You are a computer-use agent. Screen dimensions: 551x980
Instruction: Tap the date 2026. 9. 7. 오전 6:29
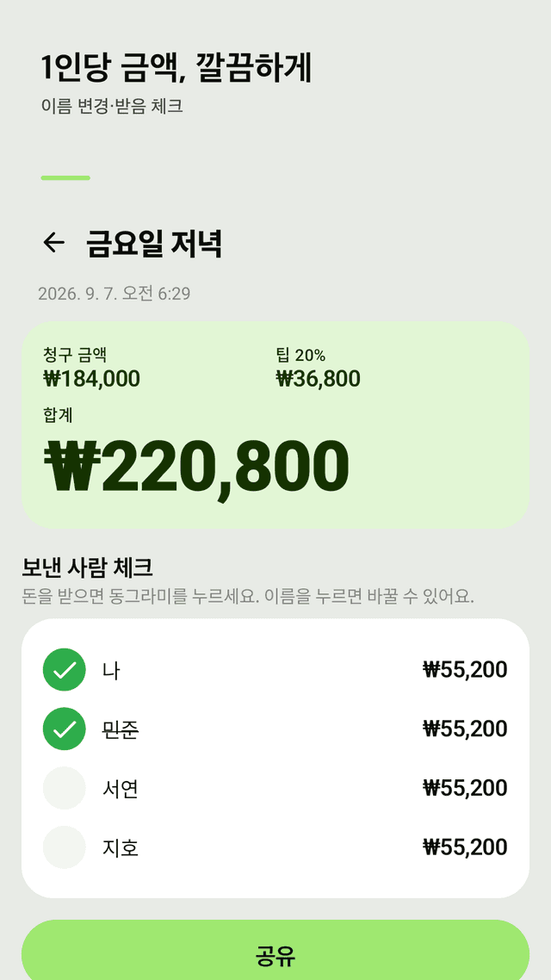coord(115,293)
